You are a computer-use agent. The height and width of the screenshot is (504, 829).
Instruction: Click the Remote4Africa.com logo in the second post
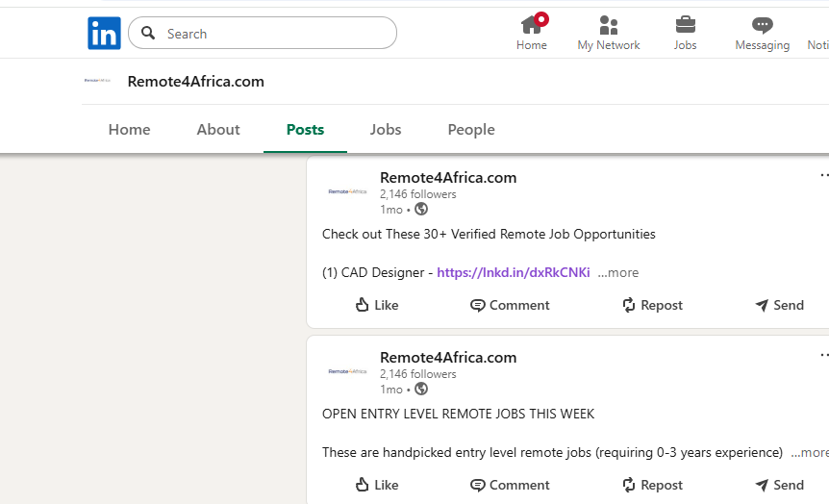coord(347,371)
